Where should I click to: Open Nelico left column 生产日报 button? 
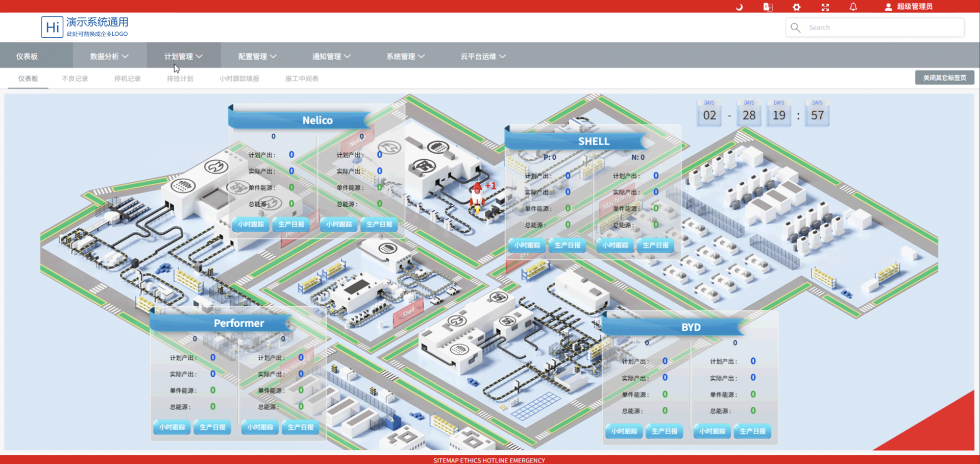291,225
